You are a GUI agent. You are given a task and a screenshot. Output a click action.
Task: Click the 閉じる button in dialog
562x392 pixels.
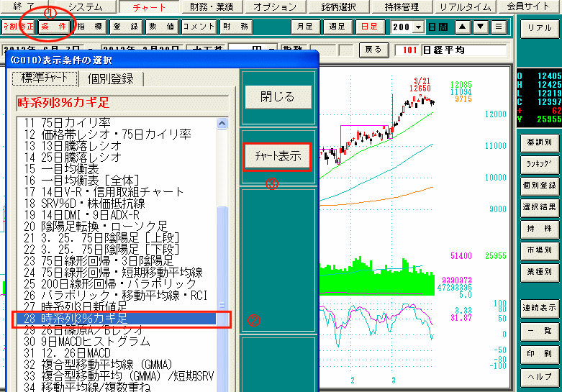click(x=278, y=97)
